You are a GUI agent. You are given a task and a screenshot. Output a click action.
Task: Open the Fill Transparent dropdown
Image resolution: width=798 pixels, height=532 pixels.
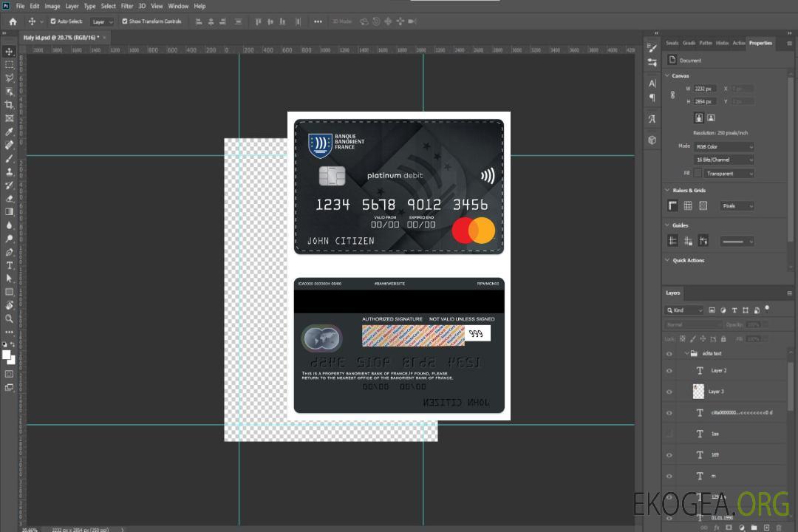point(729,174)
